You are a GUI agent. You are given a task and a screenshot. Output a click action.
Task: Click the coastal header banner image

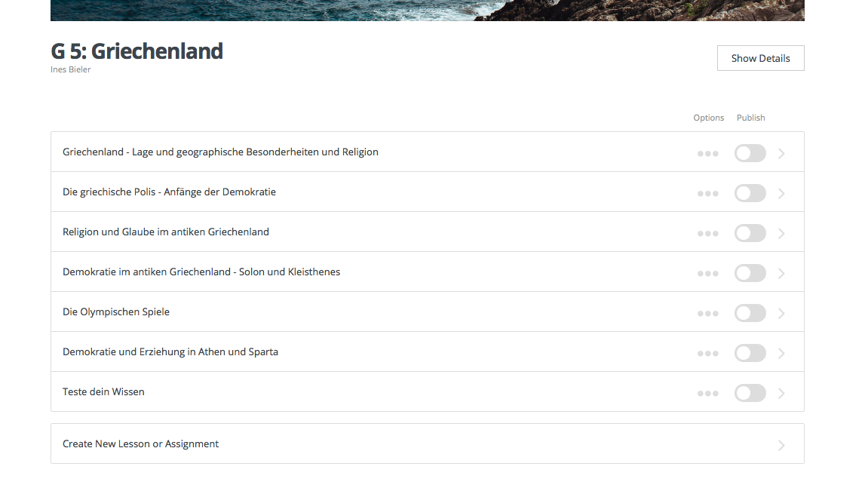(427, 10)
